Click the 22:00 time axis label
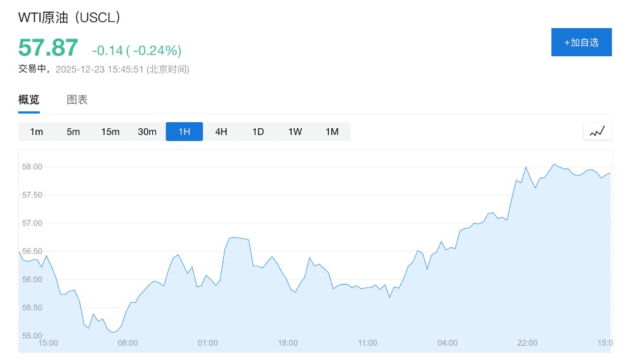 [x=528, y=343]
